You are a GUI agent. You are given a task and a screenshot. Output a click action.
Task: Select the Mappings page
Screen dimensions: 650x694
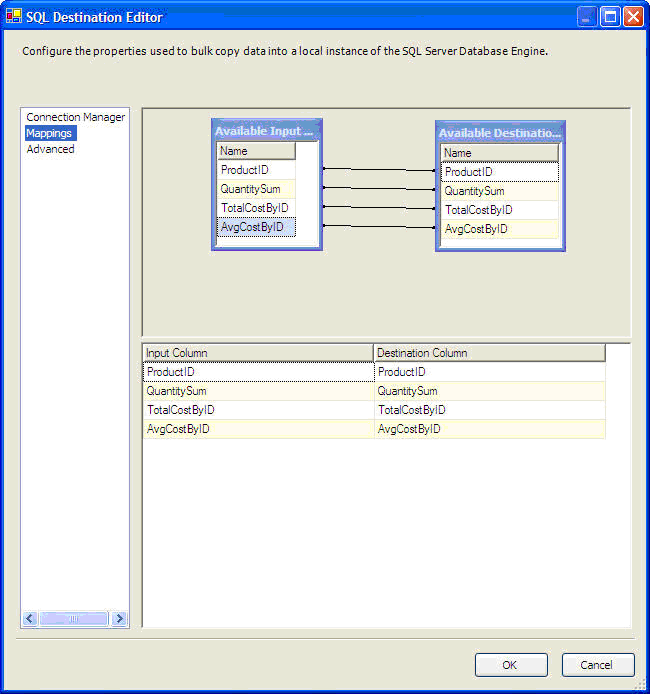50,133
